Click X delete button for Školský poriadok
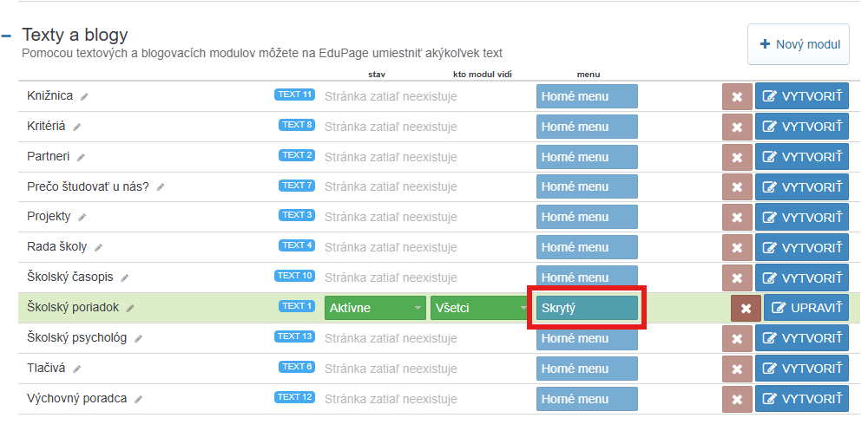The image size is (868, 431). (746, 308)
